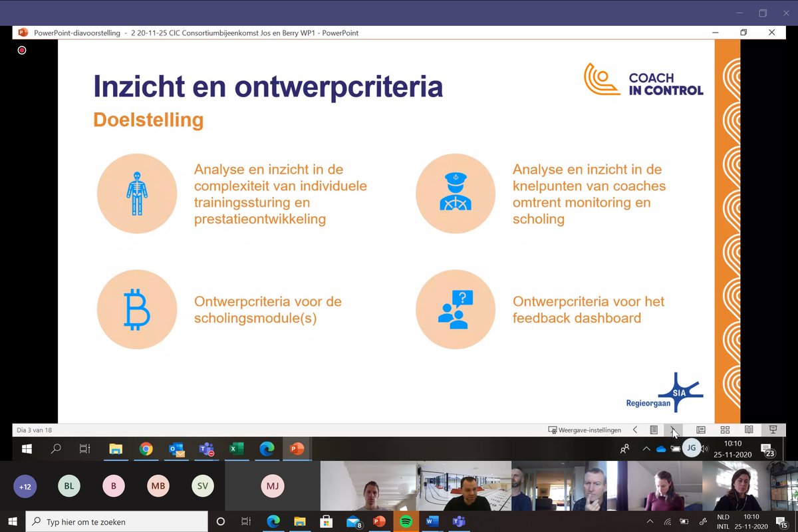Viewport: 798px width, 532px height.
Task: Focus 'Typ hier om te zoeken' search box
Action: click(117, 521)
